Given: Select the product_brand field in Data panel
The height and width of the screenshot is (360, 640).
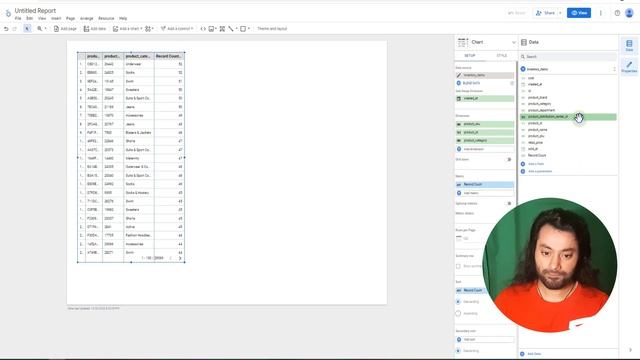Looking at the screenshot, I should click(538, 98).
